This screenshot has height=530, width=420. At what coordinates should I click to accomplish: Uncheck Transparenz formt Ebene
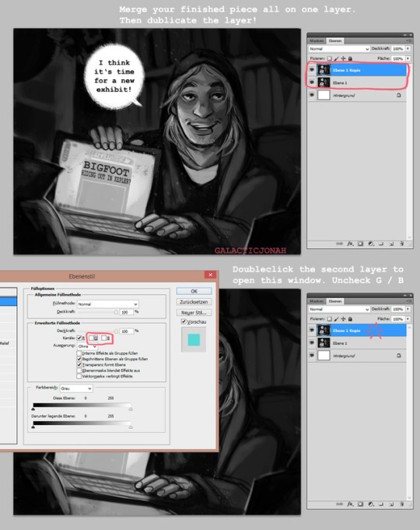tap(79, 365)
